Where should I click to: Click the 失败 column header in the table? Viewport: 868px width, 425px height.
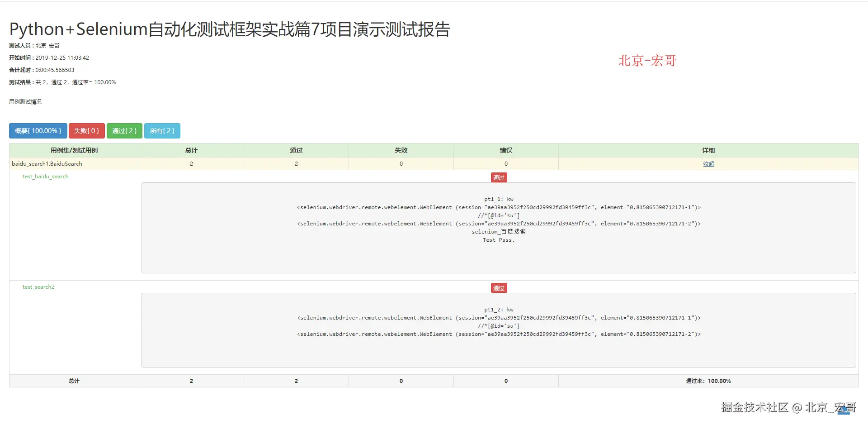tap(401, 150)
